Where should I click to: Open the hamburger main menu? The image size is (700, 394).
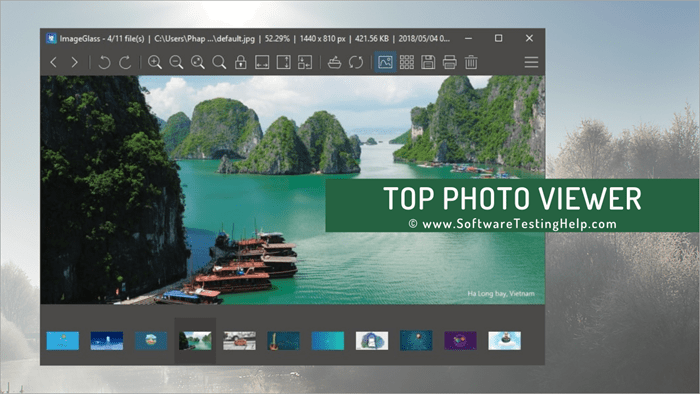531,62
